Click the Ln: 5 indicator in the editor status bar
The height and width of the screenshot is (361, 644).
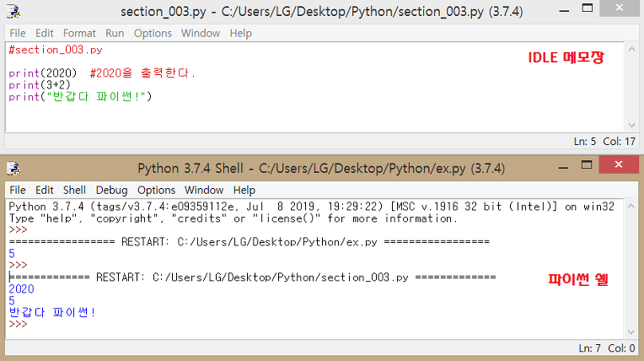click(x=585, y=142)
